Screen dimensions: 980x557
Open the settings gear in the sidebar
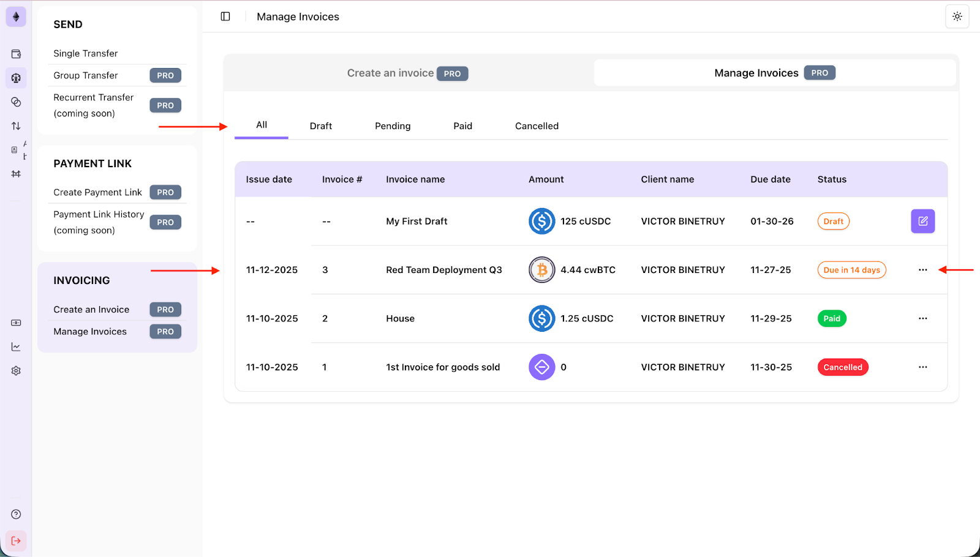16,371
